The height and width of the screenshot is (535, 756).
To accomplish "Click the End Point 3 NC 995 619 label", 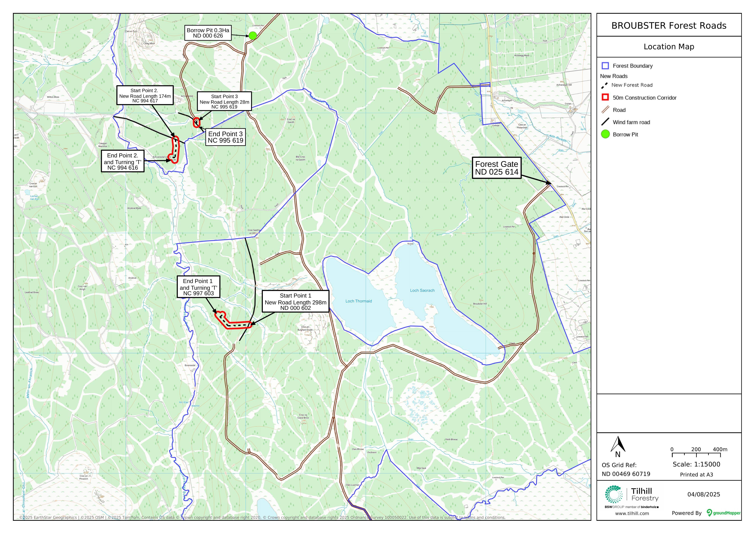I will [x=225, y=137].
